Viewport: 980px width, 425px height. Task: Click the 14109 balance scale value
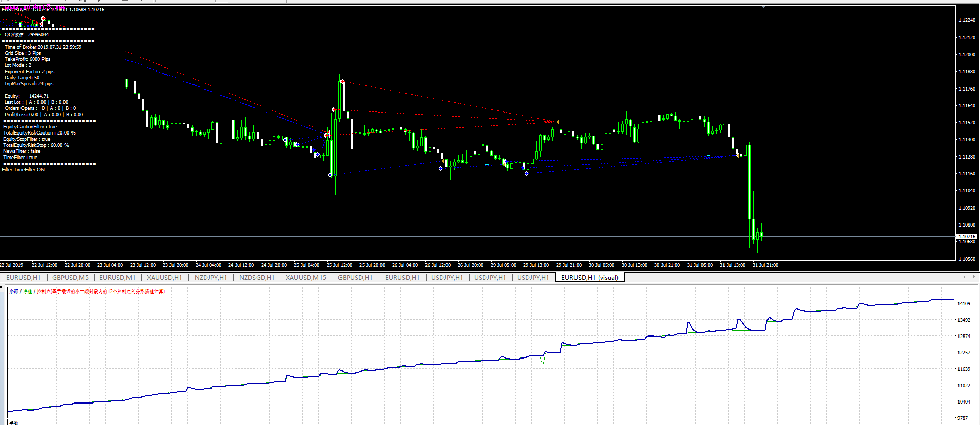click(964, 303)
